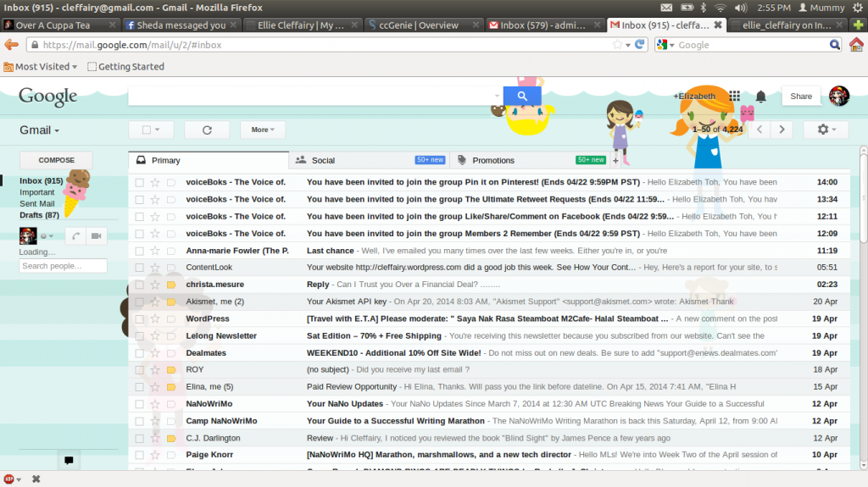This screenshot has height=487, width=868.
Task: Tick the select-all checkbox in the toolbar
Action: click(x=146, y=130)
